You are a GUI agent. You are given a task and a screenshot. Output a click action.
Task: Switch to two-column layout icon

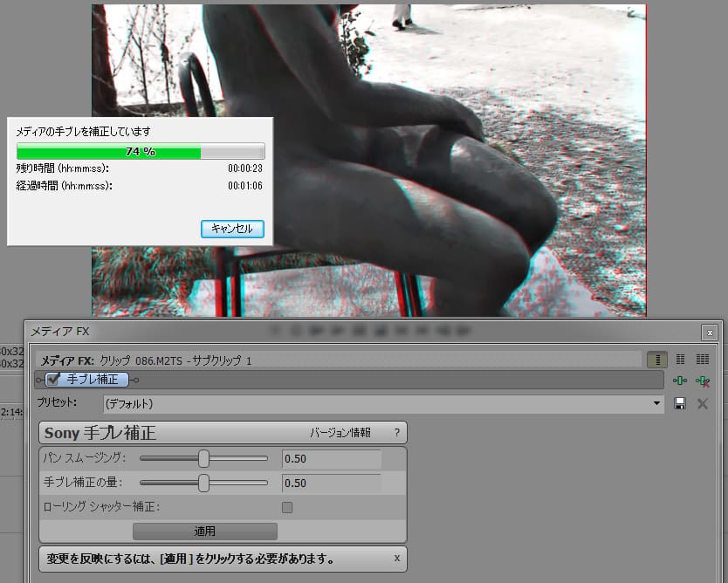tap(680, 360)
